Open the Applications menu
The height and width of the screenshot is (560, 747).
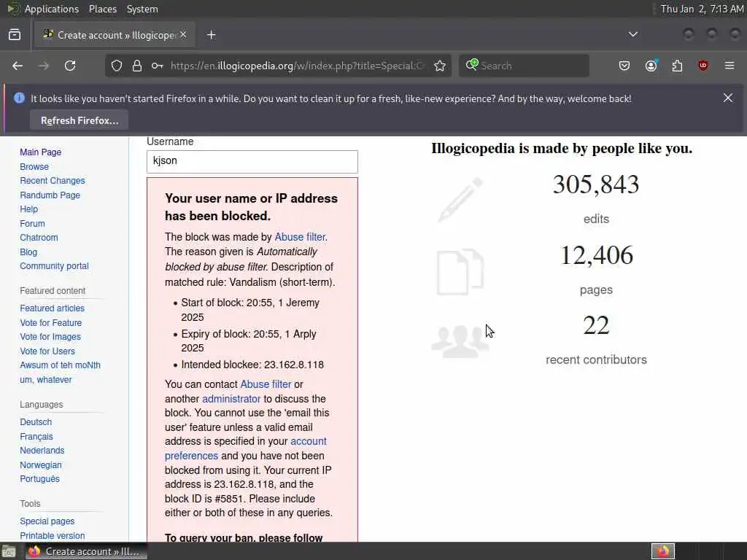tap(52, 9)
